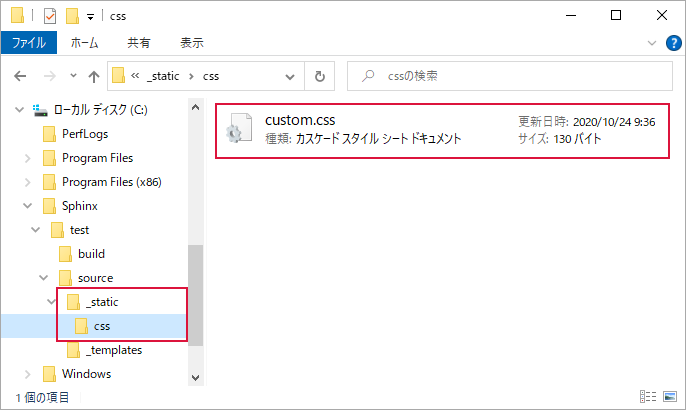686x410 pixels.
Task: Open the Customize Quick Access Toolbar dropdown
Action: (x=90, y=17)
